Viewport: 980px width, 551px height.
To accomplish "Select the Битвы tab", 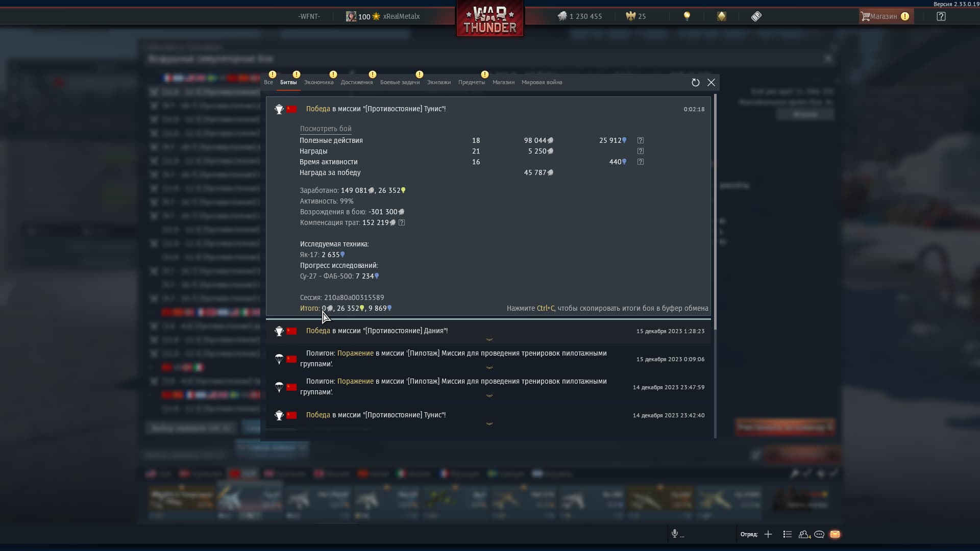I will pos(288,82).
